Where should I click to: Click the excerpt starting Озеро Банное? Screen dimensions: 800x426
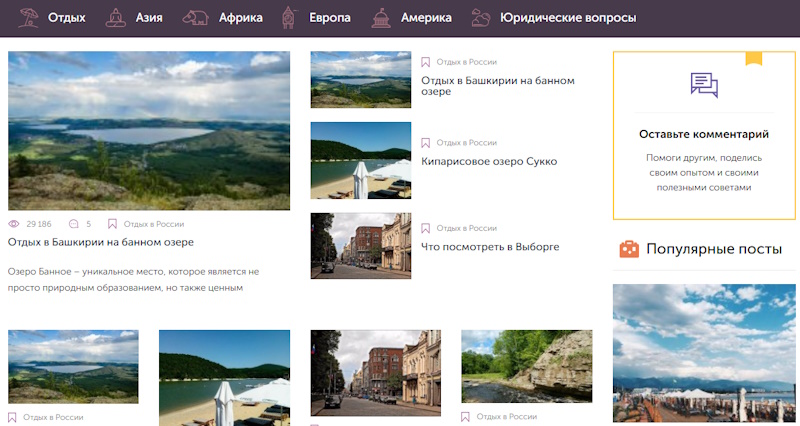[134, 280]
